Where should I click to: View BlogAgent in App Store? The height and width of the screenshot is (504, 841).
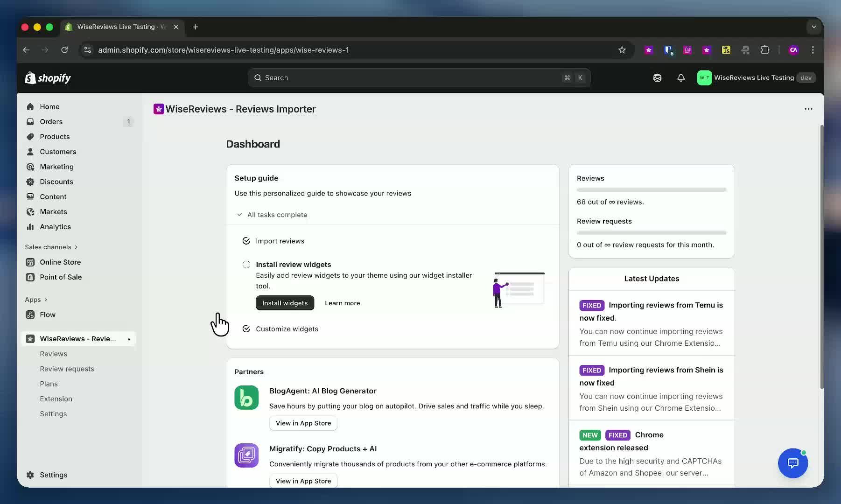pyautogui.click(x=303, y=423)
